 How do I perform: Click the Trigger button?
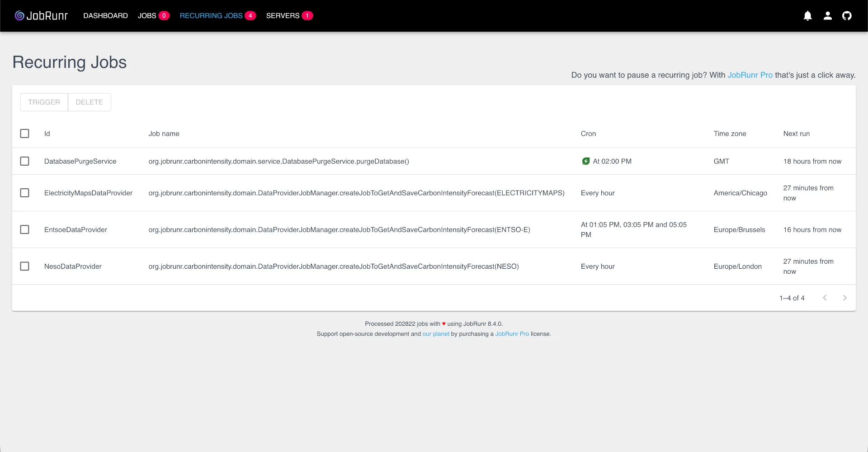click(44, 102)
